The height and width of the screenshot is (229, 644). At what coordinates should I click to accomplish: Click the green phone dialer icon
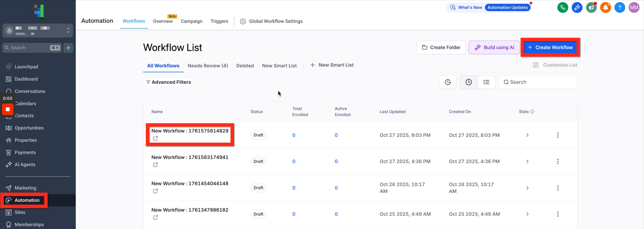[x=563, y=8]
